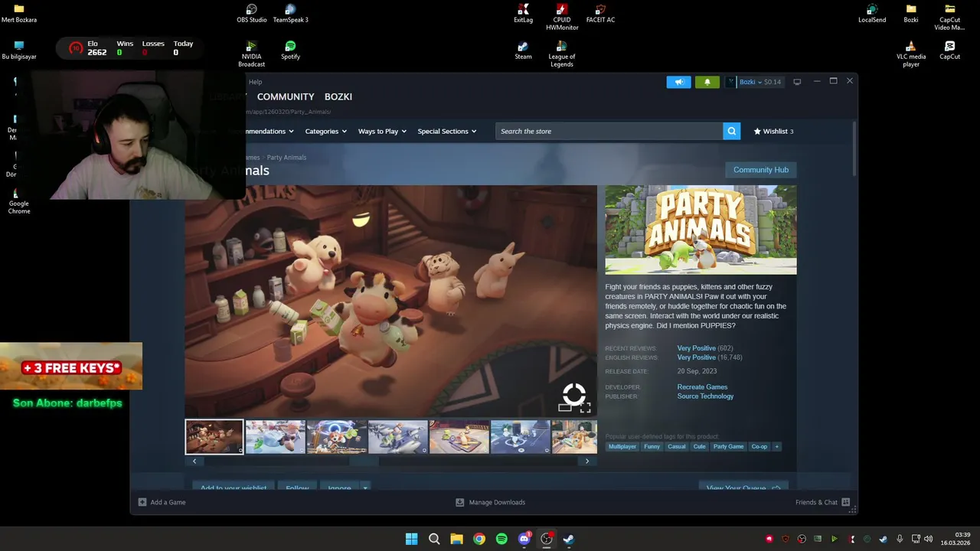The height and width of the screenshot is (551, 980).
Task: Select the first bar scene thumbnail
Action: click(214, 437)
